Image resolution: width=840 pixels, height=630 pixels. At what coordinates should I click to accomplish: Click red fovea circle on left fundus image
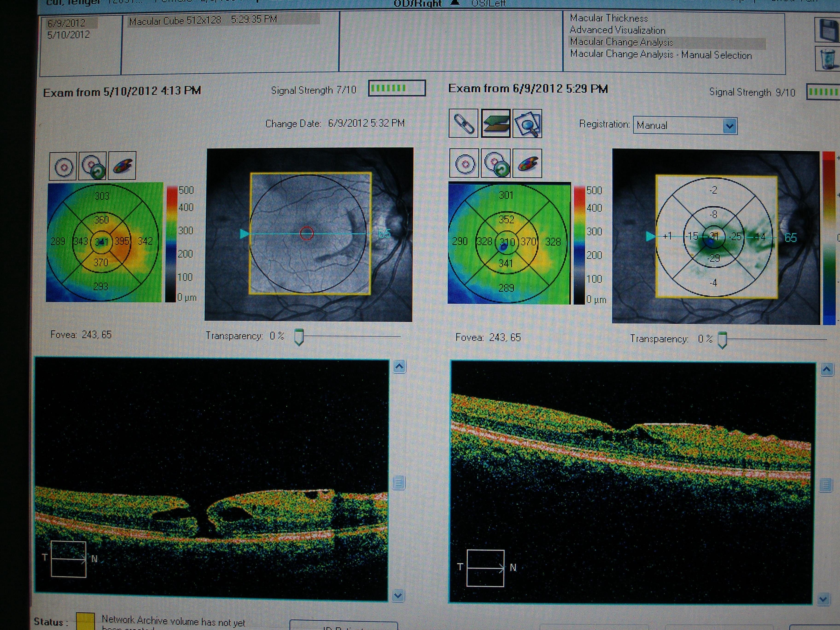[x=307, y=233]
